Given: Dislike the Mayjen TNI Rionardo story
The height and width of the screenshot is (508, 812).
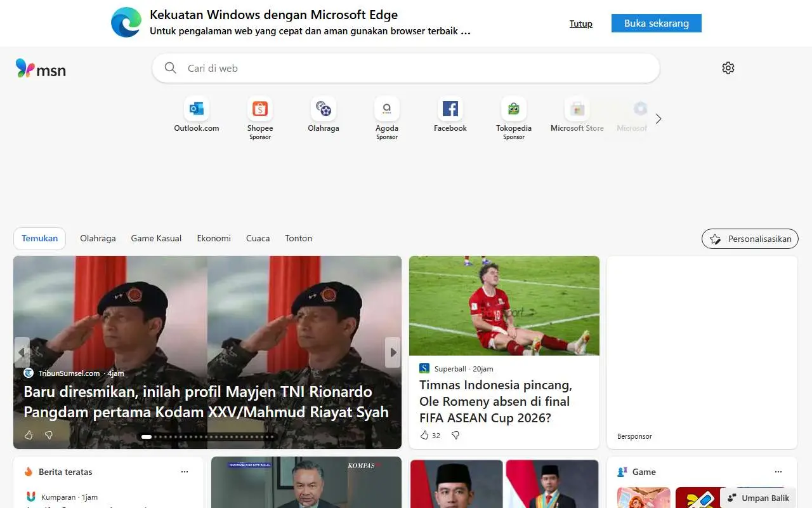Looking at the screenshot, I should pyautogui.click(x=49, y=435).
